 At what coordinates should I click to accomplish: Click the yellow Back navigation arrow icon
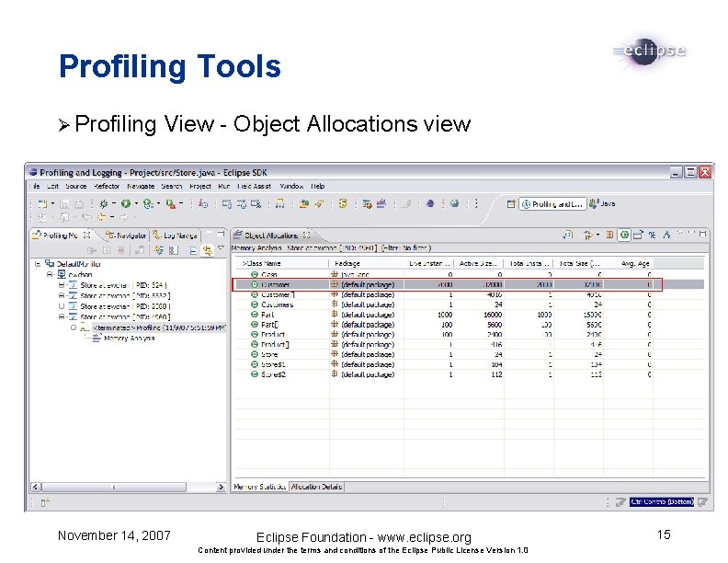pos(101,217)
